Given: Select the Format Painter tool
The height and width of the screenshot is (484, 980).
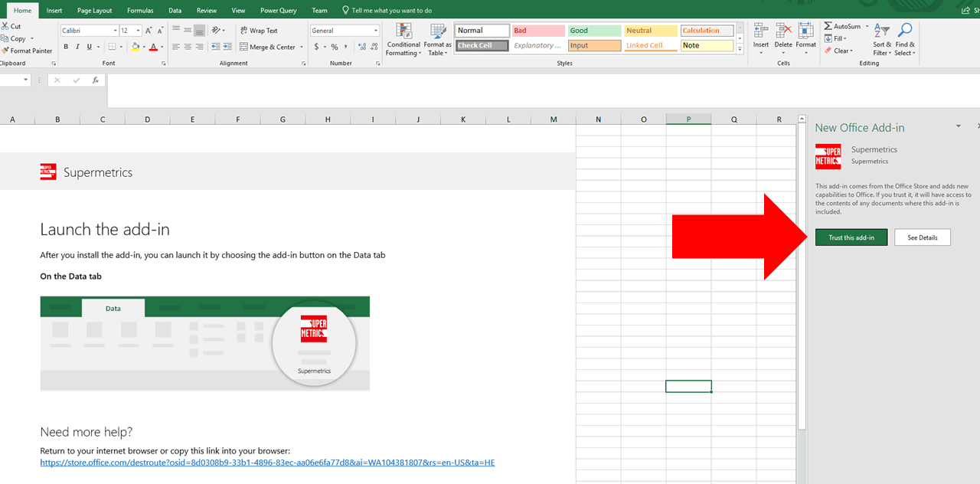Looking at the screenshot, I should [28, 51].
